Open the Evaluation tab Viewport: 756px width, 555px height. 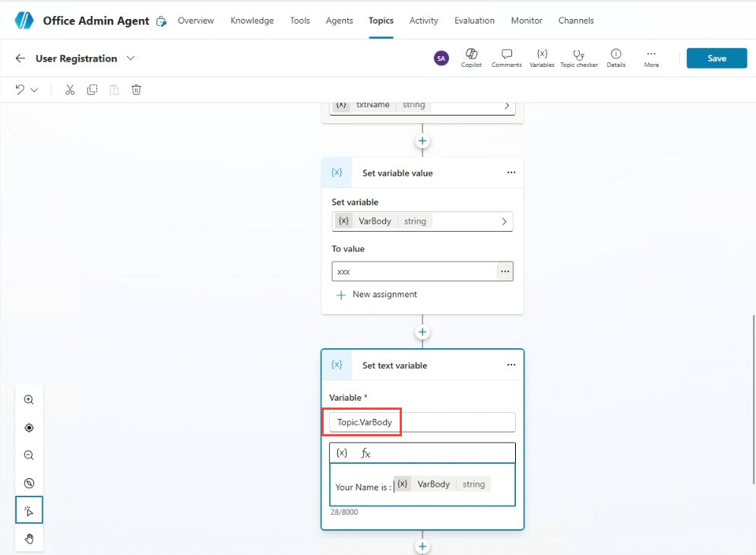coord(474,21)
